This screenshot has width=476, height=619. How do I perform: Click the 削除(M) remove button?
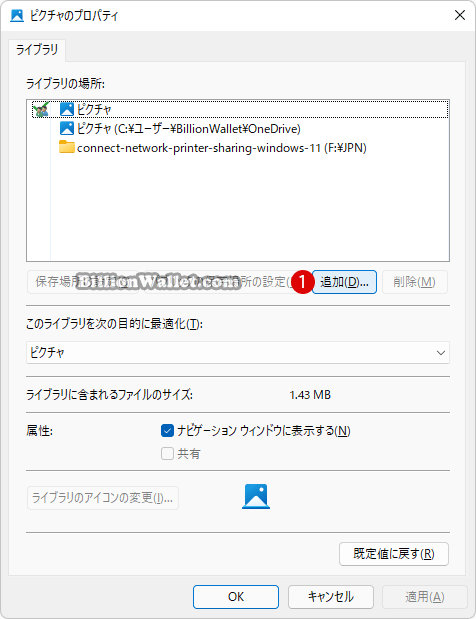pos(414,282)
